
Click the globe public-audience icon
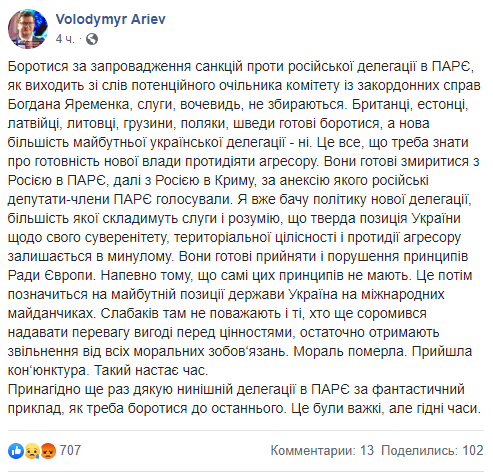(x=92, y=39)
